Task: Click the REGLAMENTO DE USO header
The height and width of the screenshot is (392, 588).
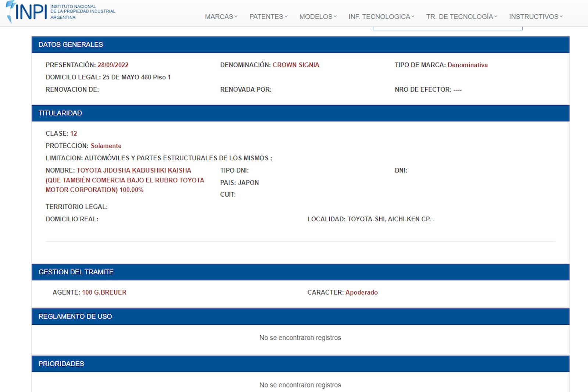Action: (x=301, y=317)
